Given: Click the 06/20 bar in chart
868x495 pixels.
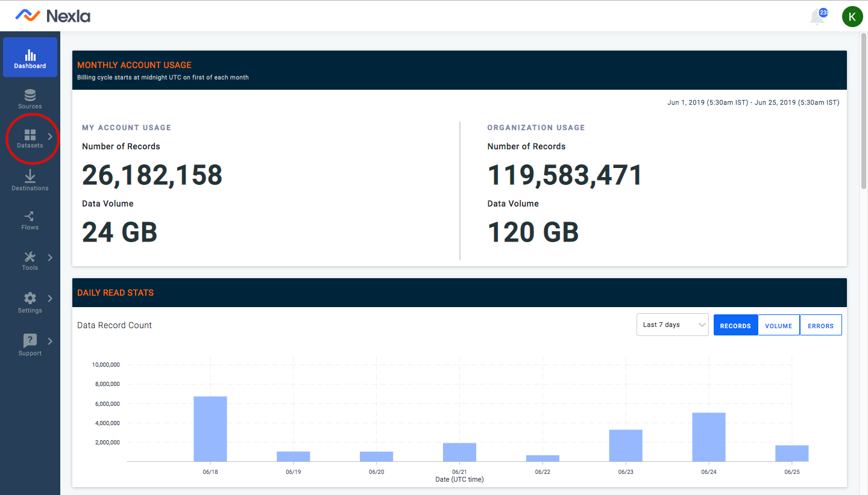Looking at the screenshot, I should click(376, 456).
